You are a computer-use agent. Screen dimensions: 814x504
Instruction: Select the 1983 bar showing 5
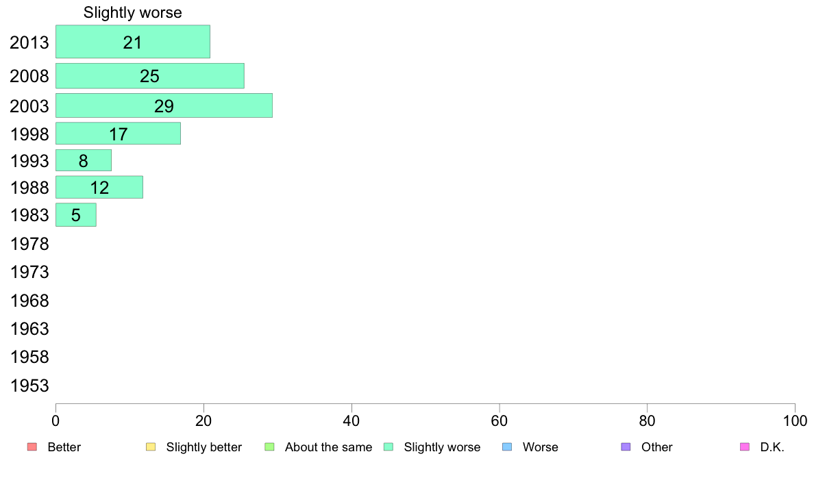tap(76, 214)
